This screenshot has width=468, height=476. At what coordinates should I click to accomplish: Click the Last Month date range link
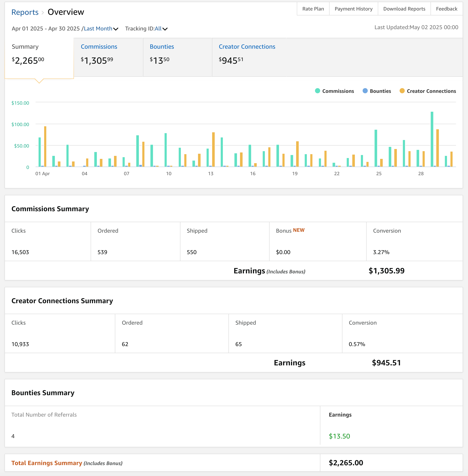(x=98, y=29)
